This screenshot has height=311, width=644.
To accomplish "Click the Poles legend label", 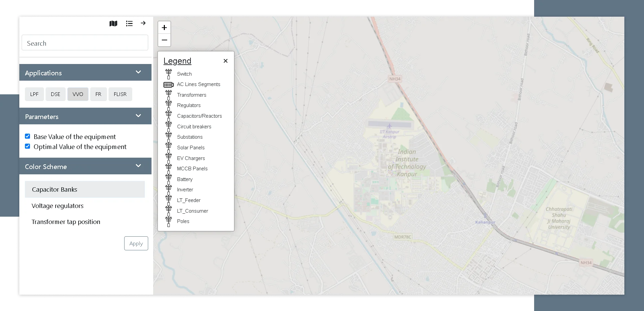I will pos(183,221).
